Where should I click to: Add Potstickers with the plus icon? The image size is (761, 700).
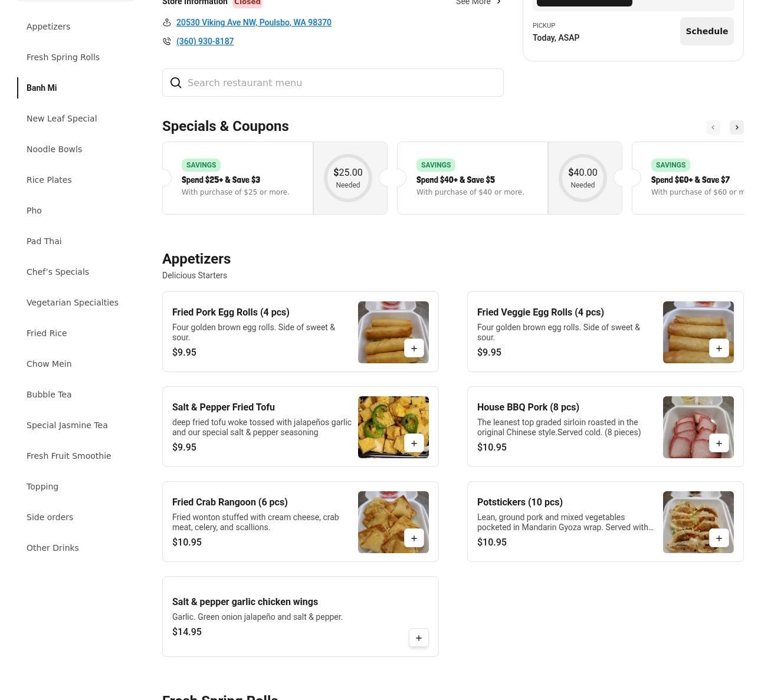pos(719,538)
